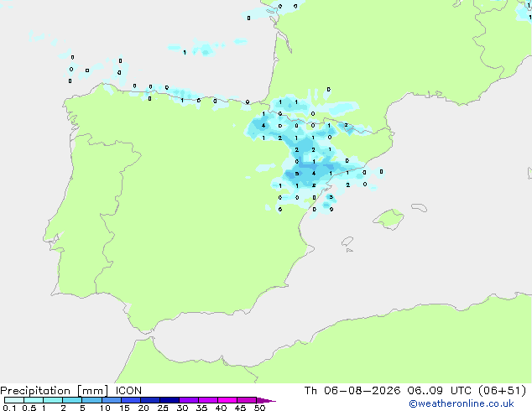Click the 30–35 mm purple legend swatch
Image resolution: width=532 pixels, height=411 pixels.
pos(189,400)
